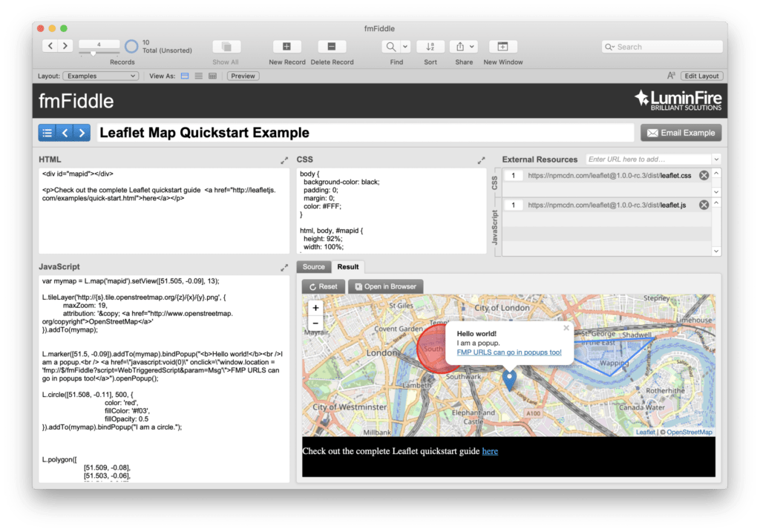Screen dimensions: 760x532
Task: Open the Layout dropdown showing Examples
Action: (100, 75)
